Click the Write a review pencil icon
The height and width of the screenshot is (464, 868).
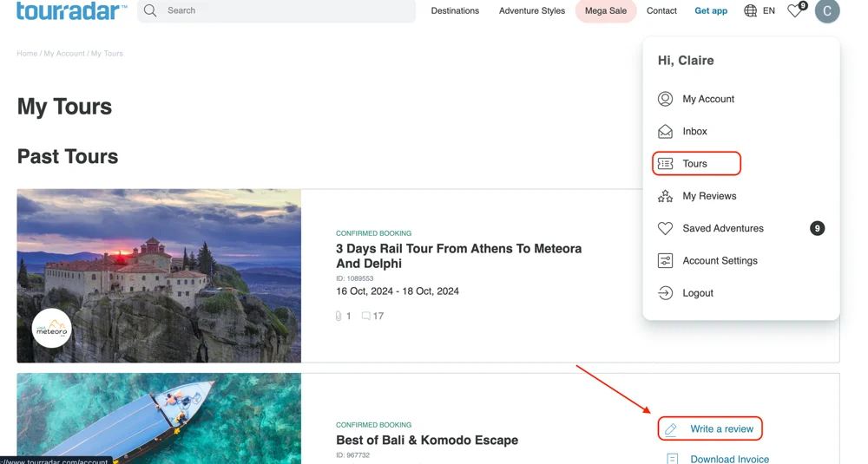click(671, 429)
